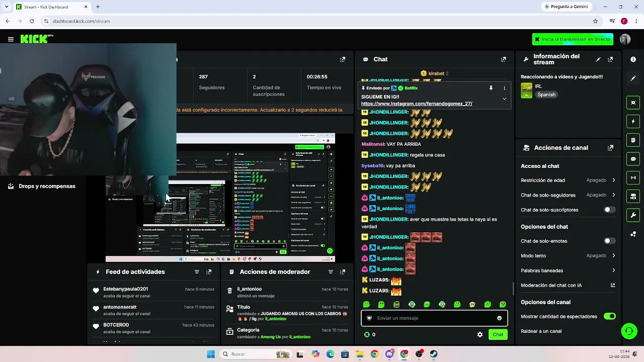644x362 pixels.
Task: Toggle the moderator actions document widget
Action: coord(633,140)
